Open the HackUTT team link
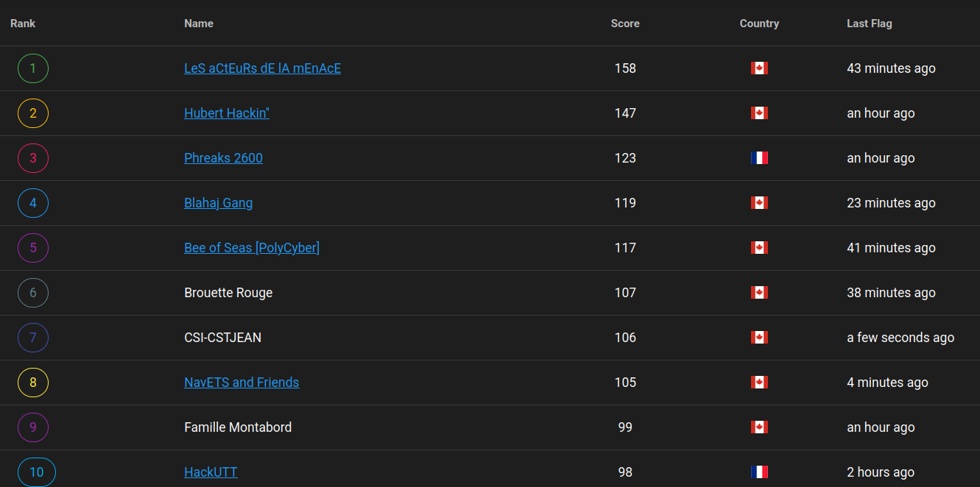980x487 pixels. [x=211, y=472]
